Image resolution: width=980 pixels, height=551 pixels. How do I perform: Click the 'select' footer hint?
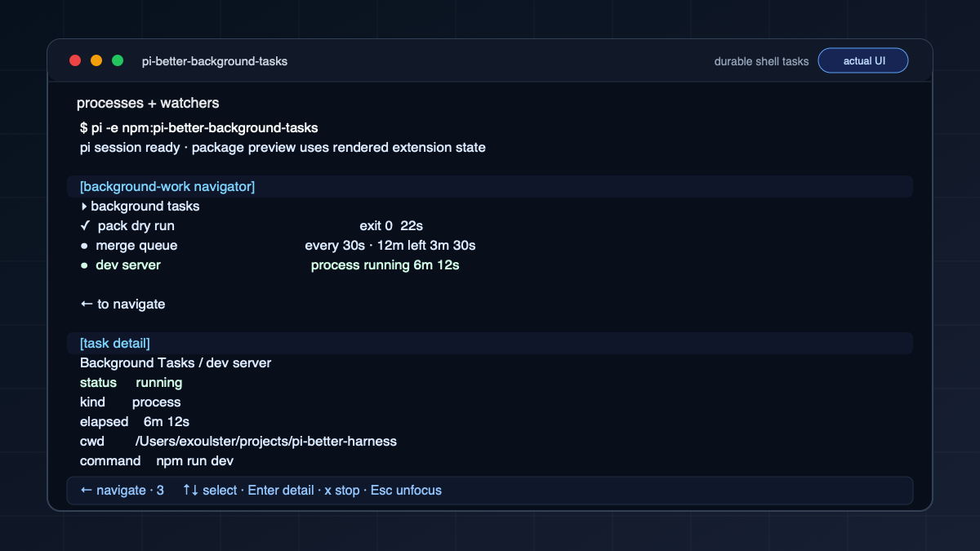pyautogui.click(x=220, y=491)
